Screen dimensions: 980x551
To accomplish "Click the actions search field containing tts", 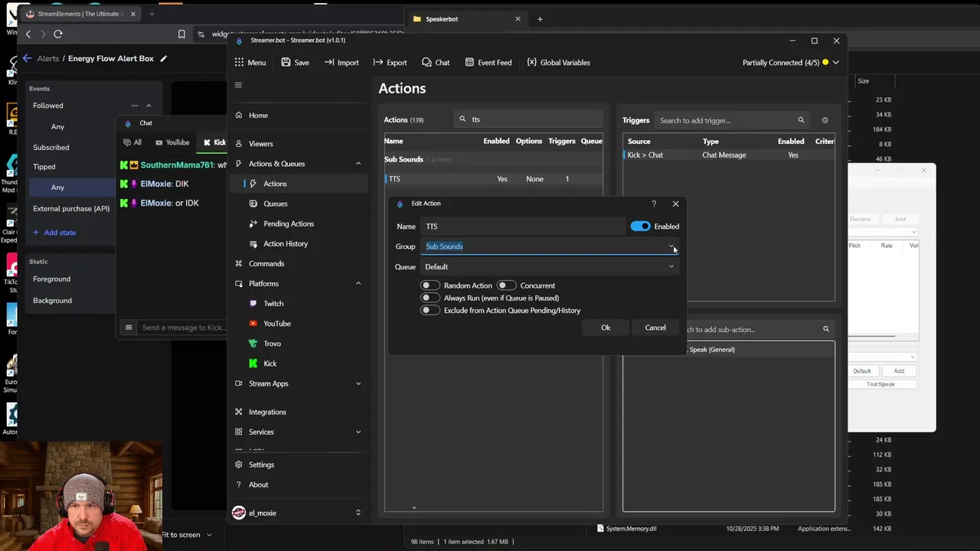I will (x=528, y=119).
